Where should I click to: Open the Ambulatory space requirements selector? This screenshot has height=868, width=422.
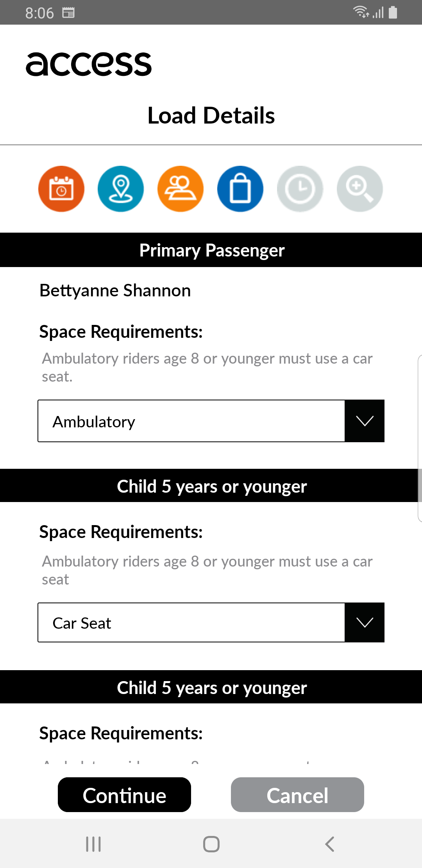click(x=211, y=421)
